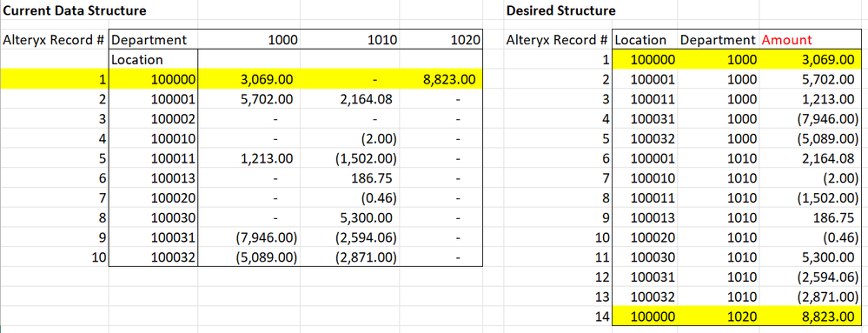Image resolution: width=868 pixels, height=333 pixels.
Task: Click record number 5 in Current table
Action: pyautogui.click(x=102, y=159)
